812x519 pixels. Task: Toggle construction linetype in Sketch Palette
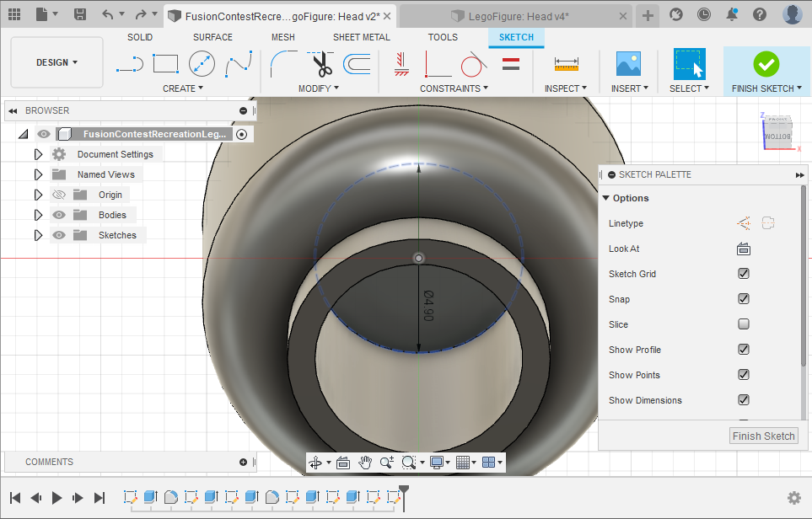(744, 223)
